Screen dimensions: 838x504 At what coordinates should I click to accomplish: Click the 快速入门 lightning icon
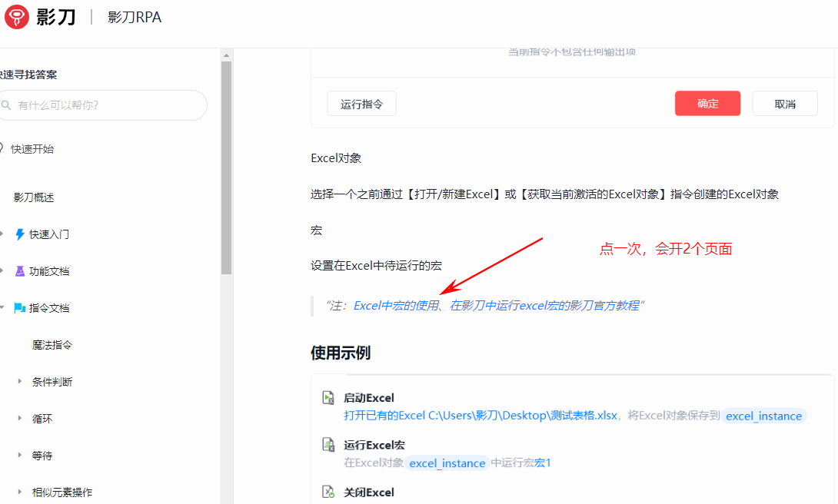[x=20, y=234]
